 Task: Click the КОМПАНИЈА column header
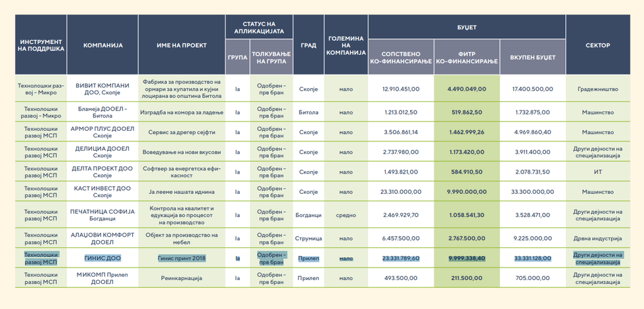pos(103,45)
